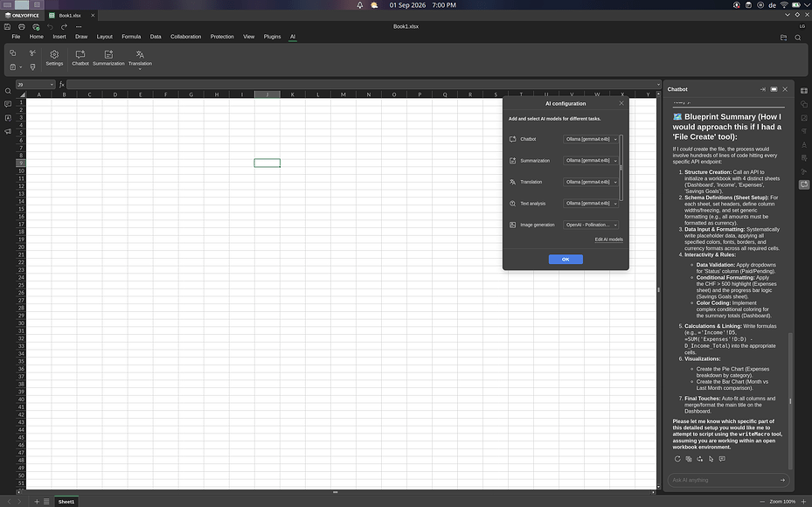Zoom in with the plus button
The image size is (812, 507).
point(803,501)
